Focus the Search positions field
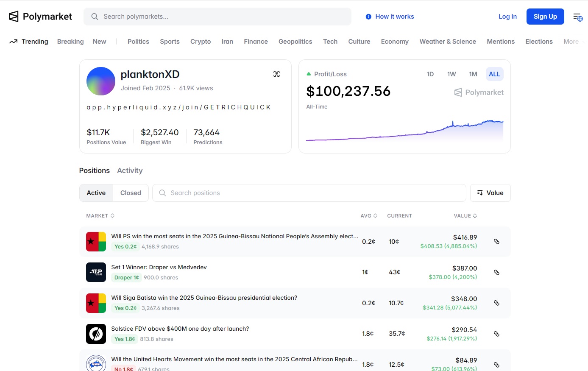 pyautogui.click(x=309, y=193)
